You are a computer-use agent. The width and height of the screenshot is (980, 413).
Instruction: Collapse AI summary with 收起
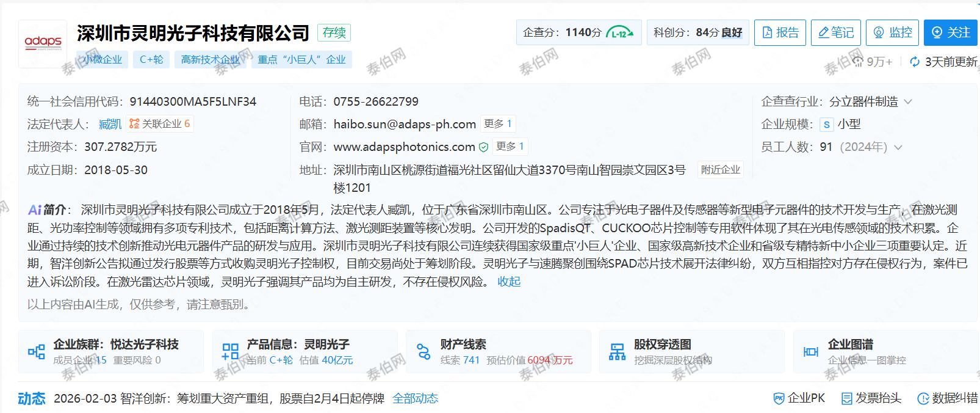pos(508,282)
